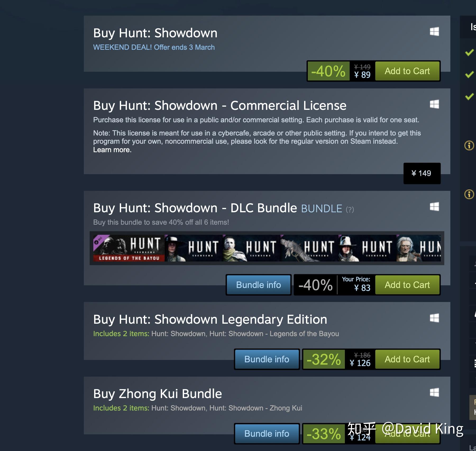
Task: Click Windows icon in Legendary Edition box
Action: click(x=434, y=318)
